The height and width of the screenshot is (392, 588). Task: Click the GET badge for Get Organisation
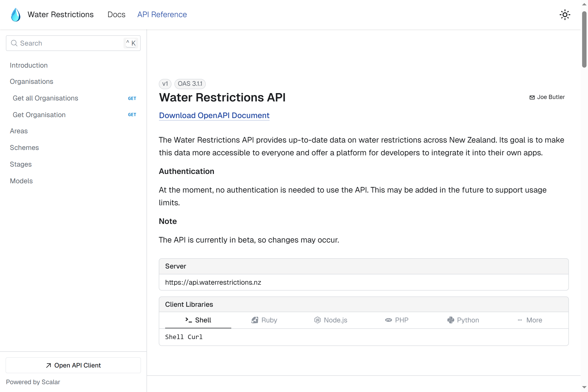coord(132,114)
